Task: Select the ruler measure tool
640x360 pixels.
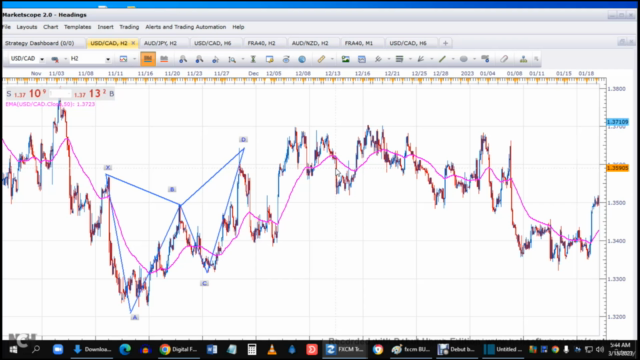Action: (x=321, y=59)
